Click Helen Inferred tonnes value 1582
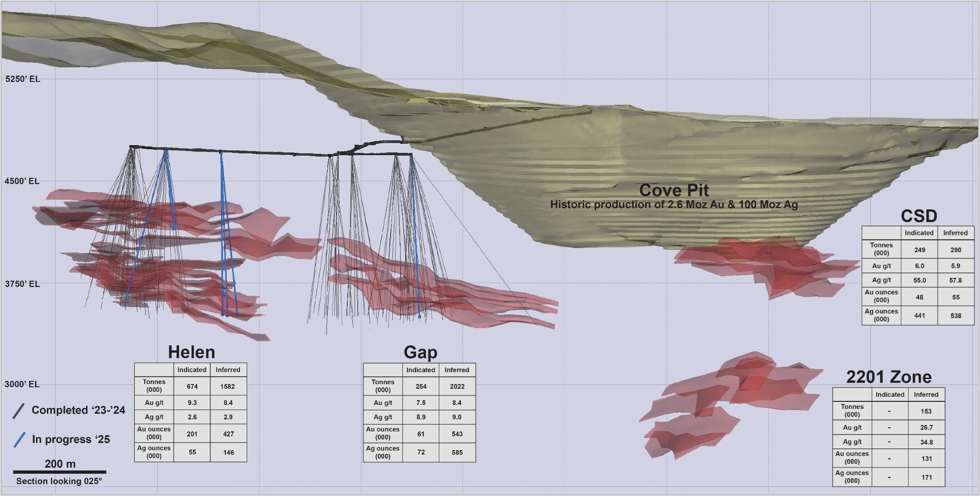Image resolution: width=980 pixels, height=496 pixels. coord(228,386)
